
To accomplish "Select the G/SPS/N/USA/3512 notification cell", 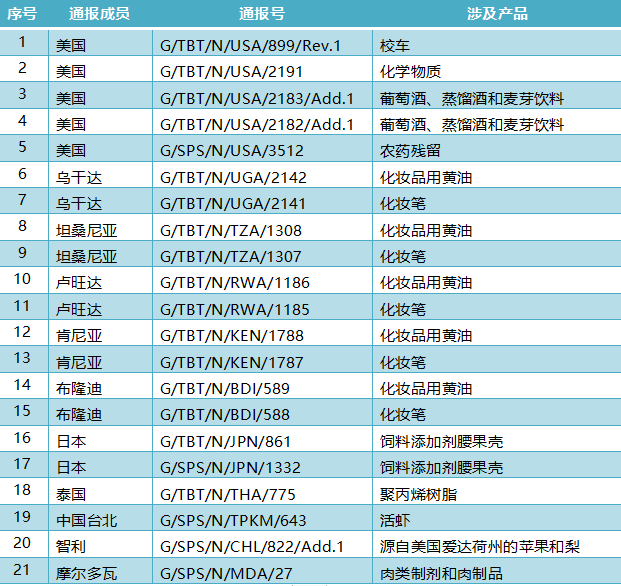I will point(262,148).
